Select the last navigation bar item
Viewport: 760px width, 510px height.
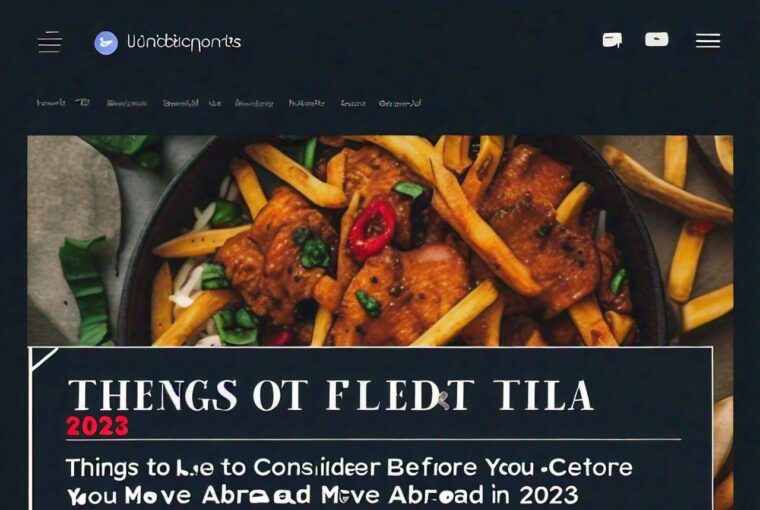coord(400,103)
